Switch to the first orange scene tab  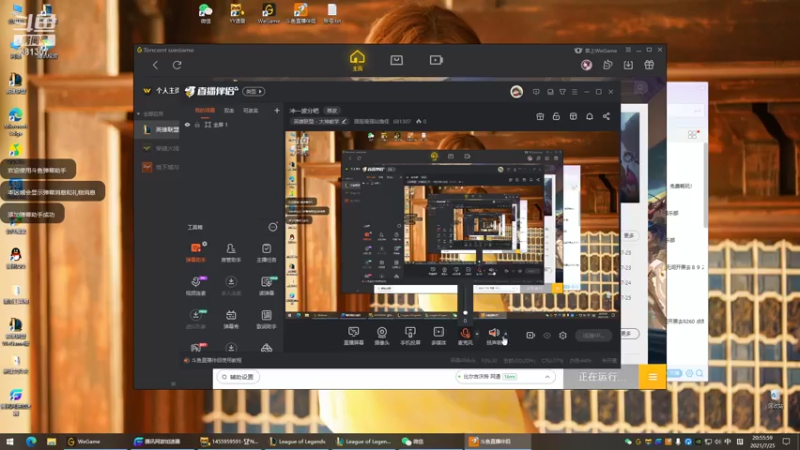tap(205, 110)
